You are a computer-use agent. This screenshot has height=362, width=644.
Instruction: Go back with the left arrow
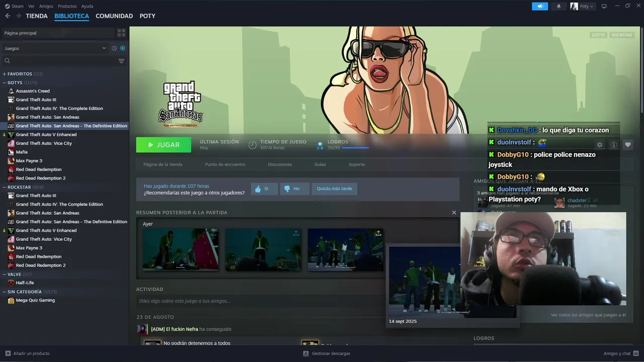pyautogui.click(x=8, y=16)
